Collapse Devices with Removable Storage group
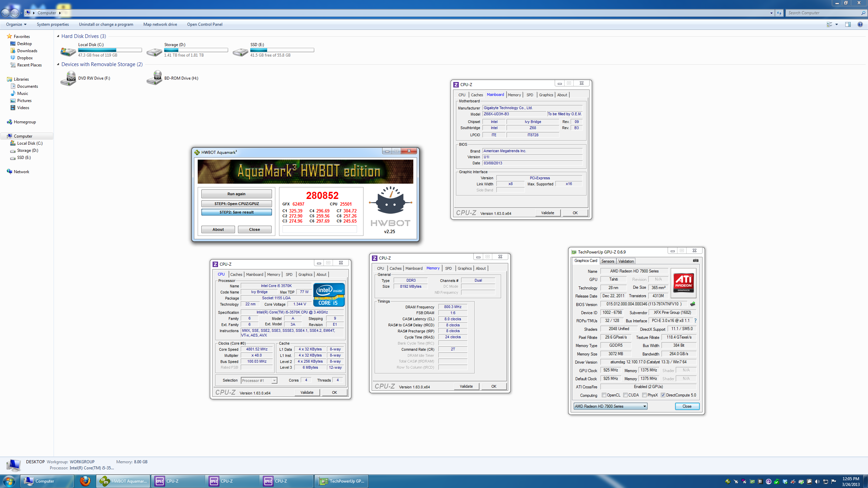868x488 pixels. pos(58,64)
